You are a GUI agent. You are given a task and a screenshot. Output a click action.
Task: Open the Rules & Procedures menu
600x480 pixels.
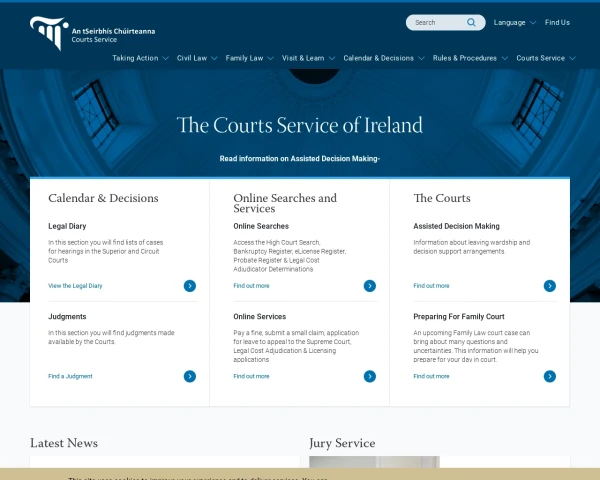pos(465,58)
